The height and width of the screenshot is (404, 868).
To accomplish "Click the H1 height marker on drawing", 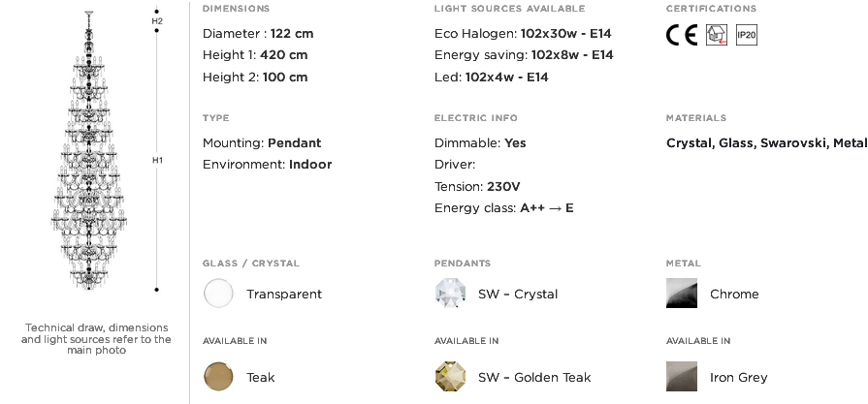I will coord(157,160).
